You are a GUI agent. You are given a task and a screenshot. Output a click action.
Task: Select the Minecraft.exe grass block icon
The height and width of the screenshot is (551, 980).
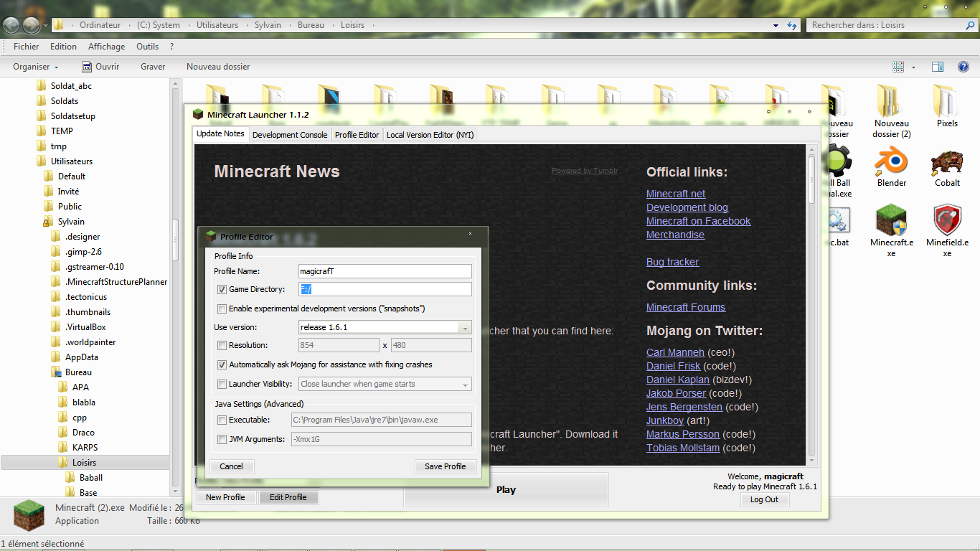891,220
